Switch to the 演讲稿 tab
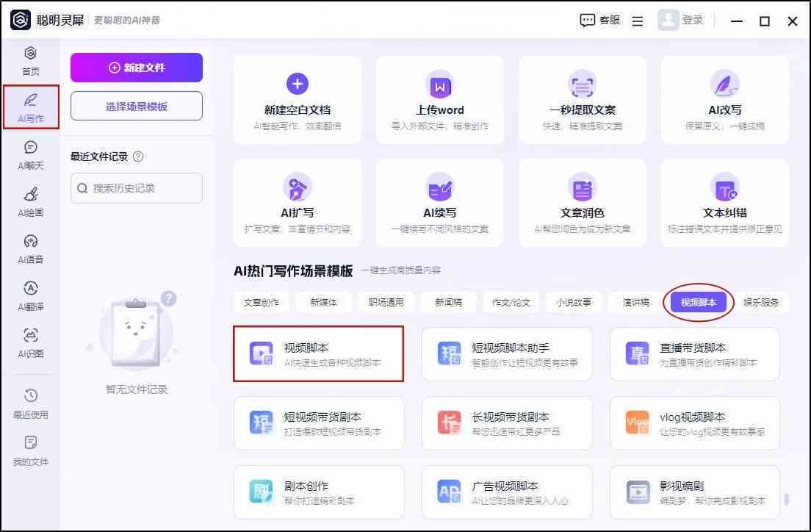The height and width of the screenshot is (532, 811). (636, 302)
